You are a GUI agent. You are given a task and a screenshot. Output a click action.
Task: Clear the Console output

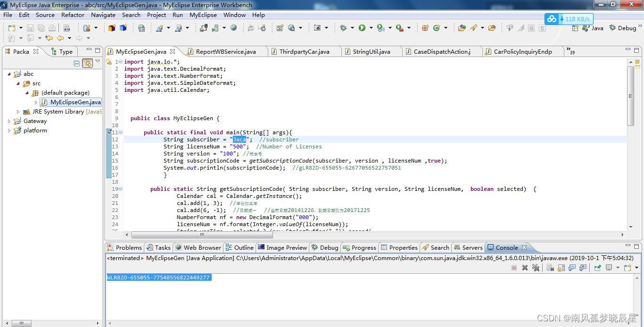pyautogui.click(x=550, y=267)
